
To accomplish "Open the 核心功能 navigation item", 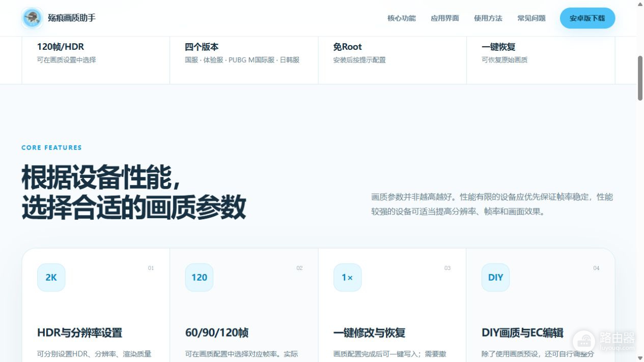I will point(402,18).
